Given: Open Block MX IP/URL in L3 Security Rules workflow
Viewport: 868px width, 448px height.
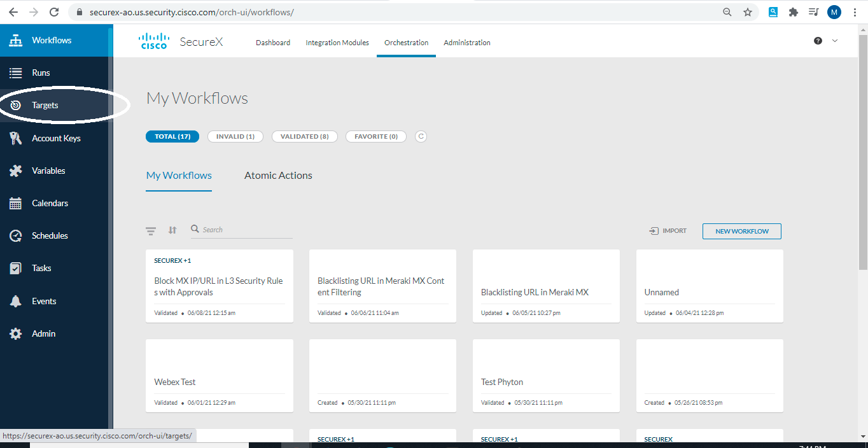Looking at the screenshot, I should pos(220,286).
